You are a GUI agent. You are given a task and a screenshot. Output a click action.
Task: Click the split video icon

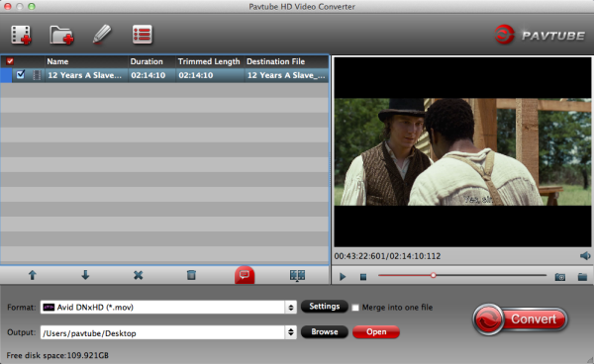click(x=297, y=275)
